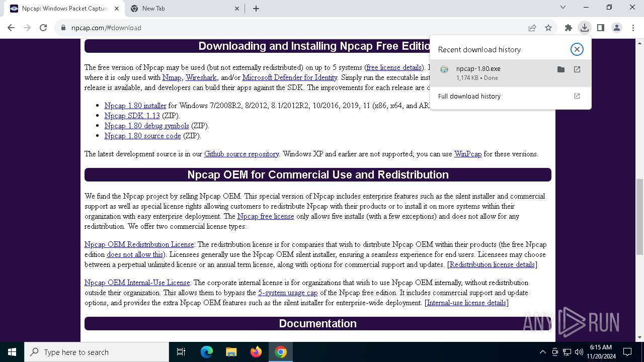644x362 pixels.
Task: Click the downloads toolbar icon
Action: point(584,28)
